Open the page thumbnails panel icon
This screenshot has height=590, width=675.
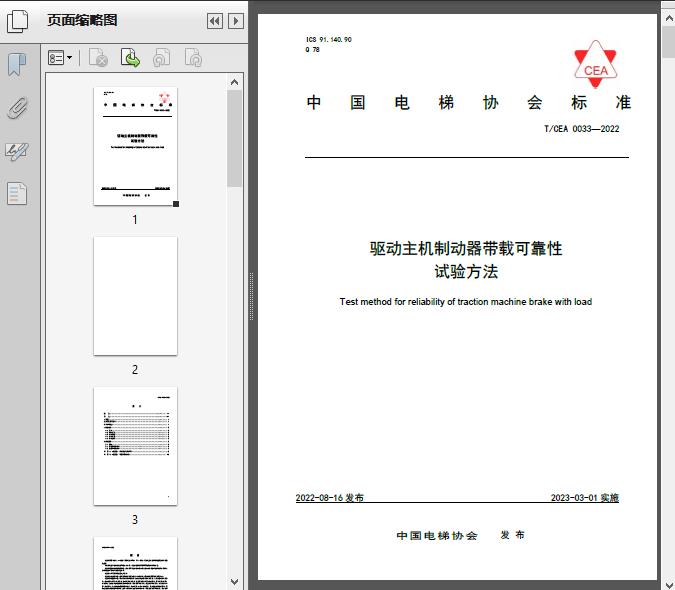[x=17, y=21]
